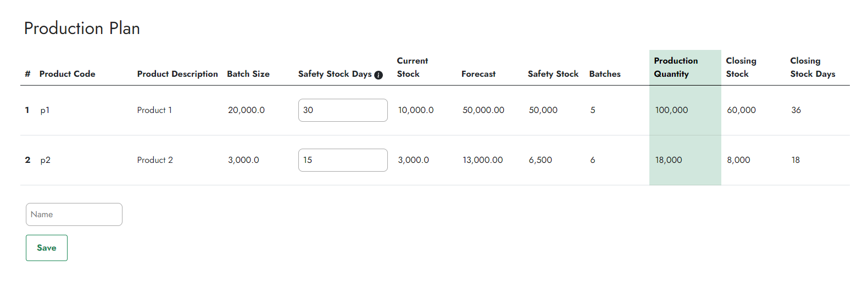Select product code p2 cell
The width and height of the screenshot is (868, 283).
pyautogui.click(x=46, y=160)
